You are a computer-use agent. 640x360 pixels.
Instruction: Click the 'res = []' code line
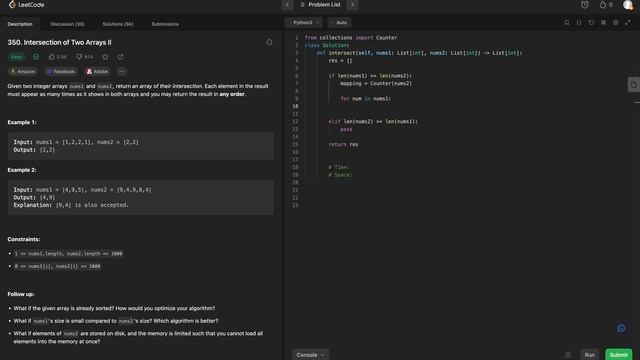tap(340, 60)
